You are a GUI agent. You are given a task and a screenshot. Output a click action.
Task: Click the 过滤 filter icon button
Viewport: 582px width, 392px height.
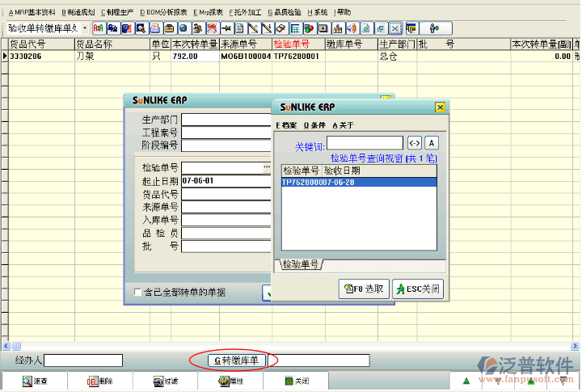pos(165,381)
